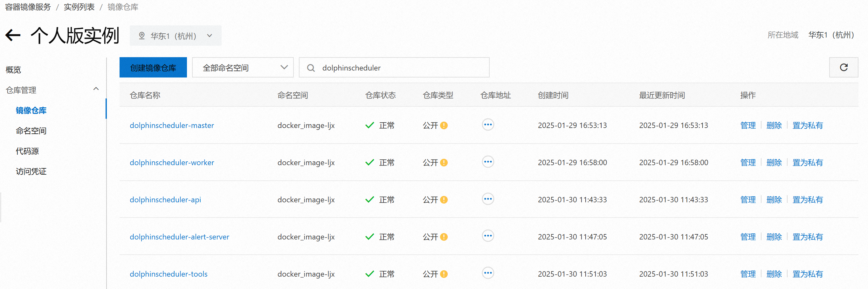Viewport: 868px width, 289px height.
Task: Click the search magnifier icon
Action: [311, 68]
